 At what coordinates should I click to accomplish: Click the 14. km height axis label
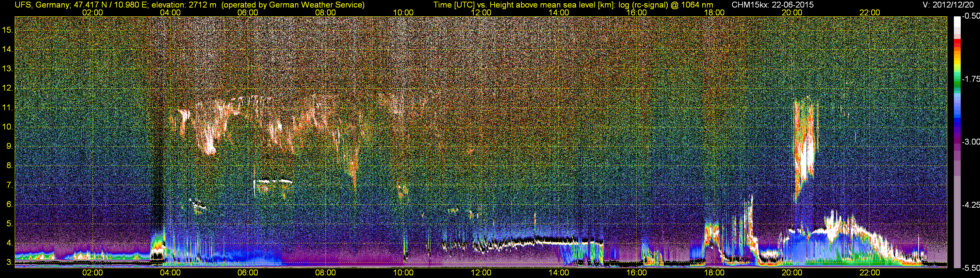(x=8, y=49)
